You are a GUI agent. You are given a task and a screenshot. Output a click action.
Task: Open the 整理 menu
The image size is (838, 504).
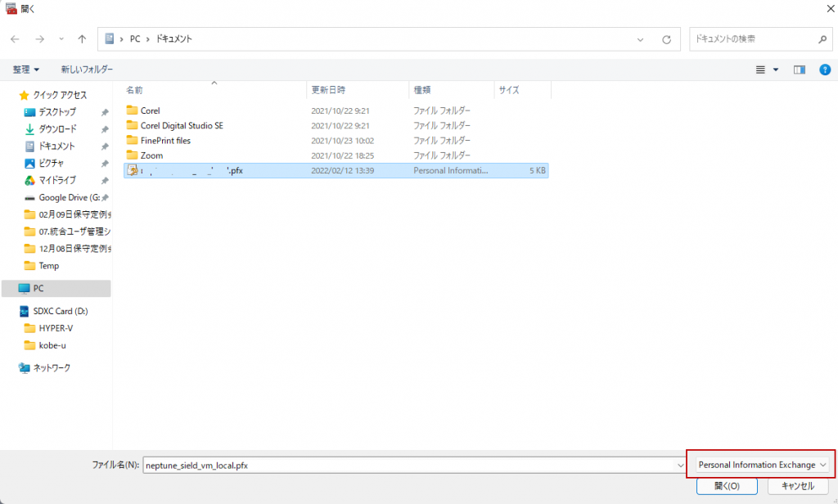pyautogui.click(x=20, y=70)
